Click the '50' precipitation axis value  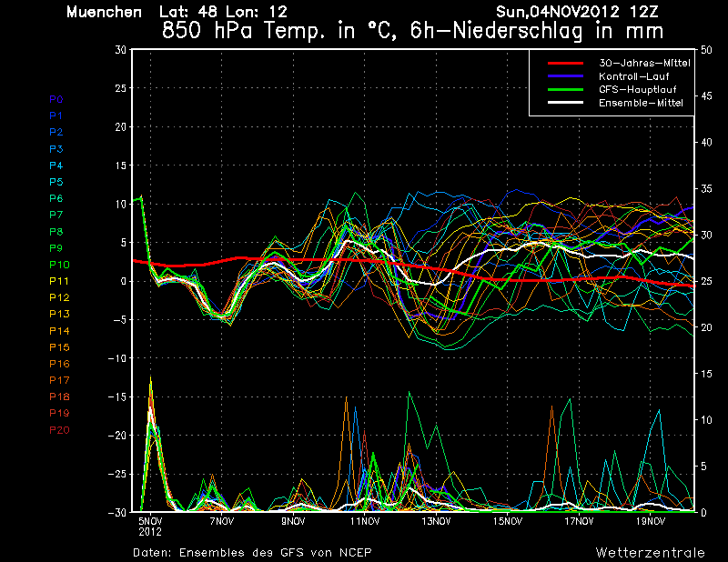[x=706, y=50]
